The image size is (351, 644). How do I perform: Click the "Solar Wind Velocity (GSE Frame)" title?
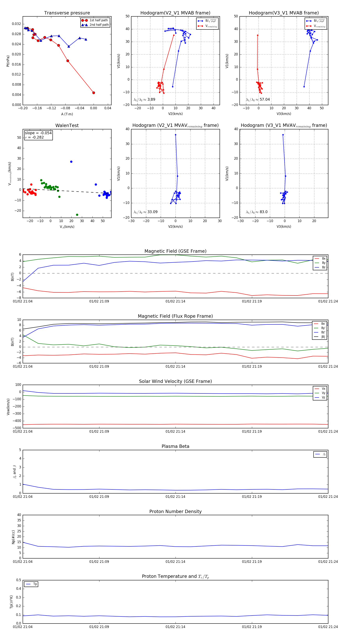(x=175, y=381)
